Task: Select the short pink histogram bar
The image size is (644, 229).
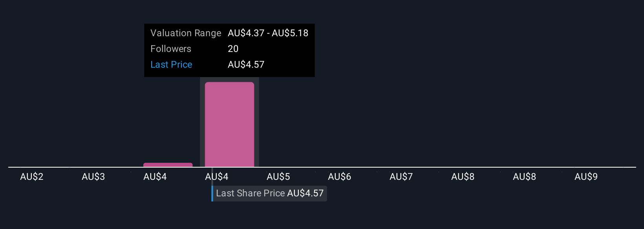Action: point(168,165)
